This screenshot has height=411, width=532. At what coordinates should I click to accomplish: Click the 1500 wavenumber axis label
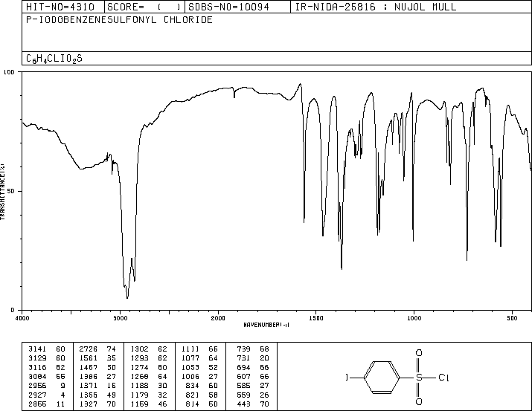tap(316, 318)
